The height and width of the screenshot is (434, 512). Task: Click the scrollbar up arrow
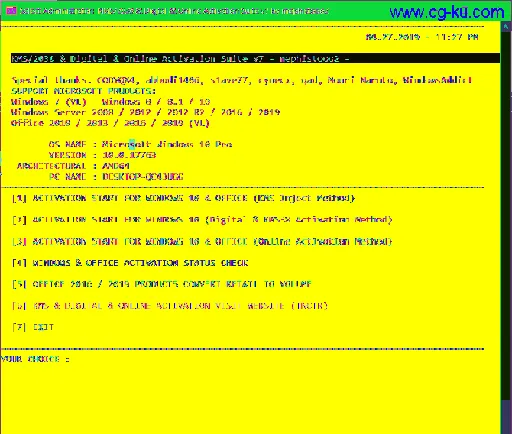click(506, 27)
